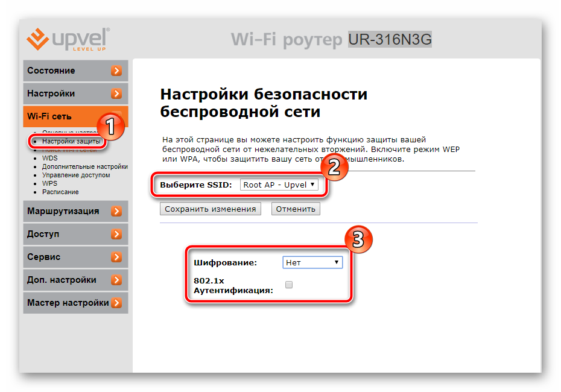This screenshot has height=392, width=561.
Task: Go to Настройки защиты submenu page
Action: coord(71,141)
